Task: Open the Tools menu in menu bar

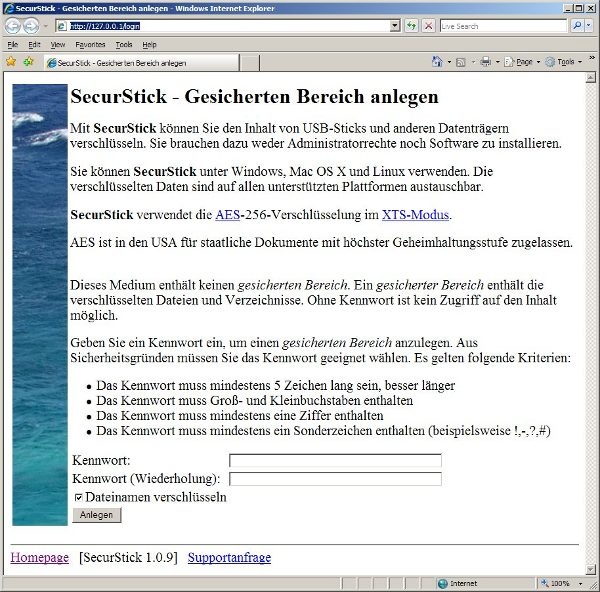Action: coord(124,45)
